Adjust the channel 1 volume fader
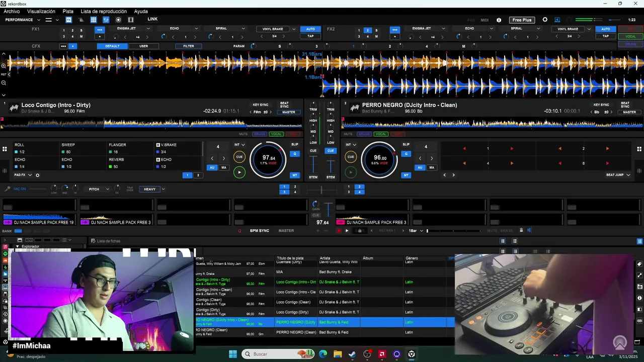Screen dimensions: 644x362 pos(313,165)
